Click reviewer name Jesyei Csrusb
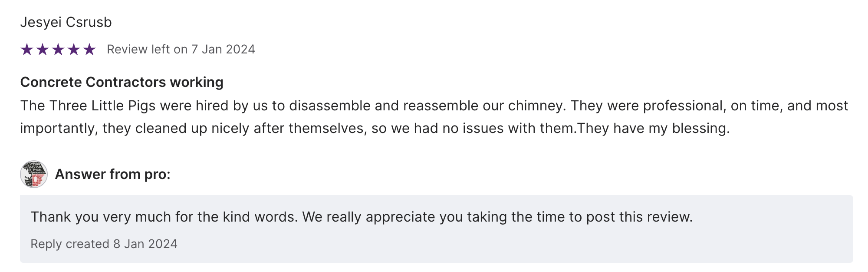The image size is (868, 272). [x=66, y=22]
